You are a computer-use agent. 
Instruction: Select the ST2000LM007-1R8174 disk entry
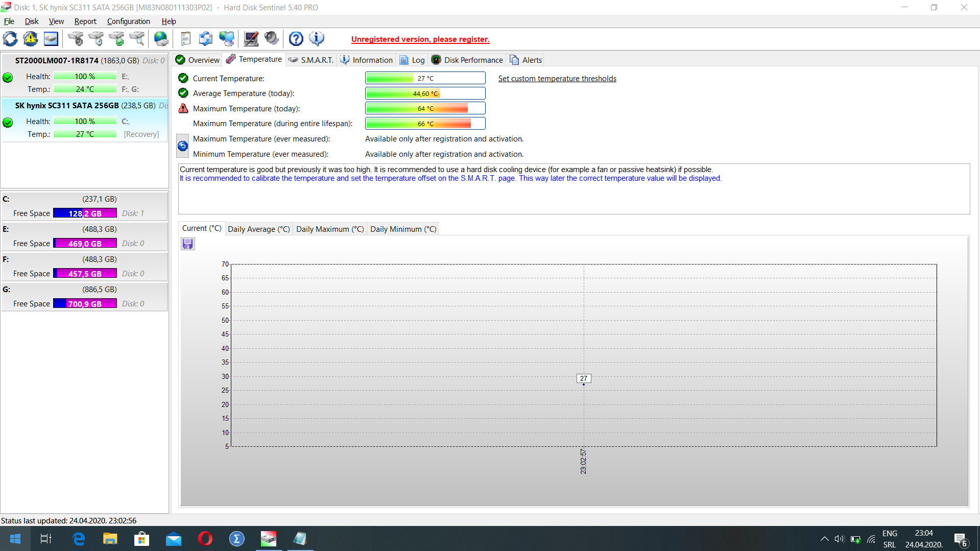pyautogui.click(x=85, y=75)
